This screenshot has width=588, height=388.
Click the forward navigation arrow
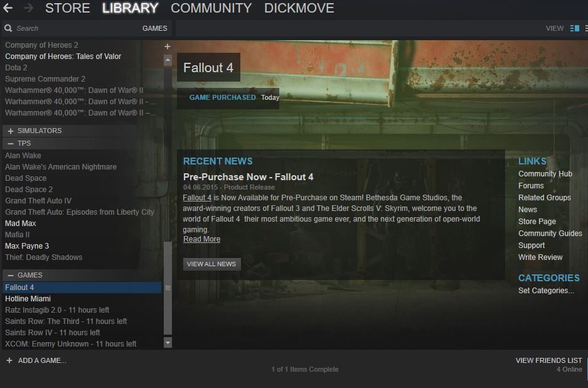[x=28, y=8]
